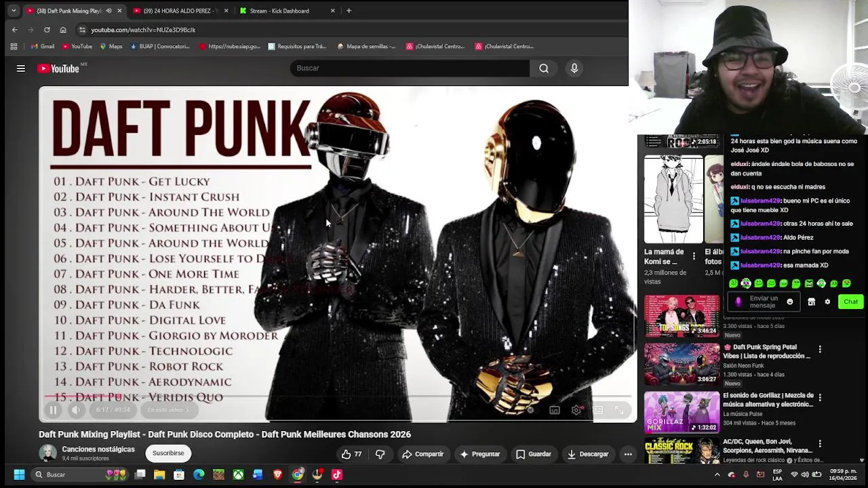Open the Canciones nostálgicas channel name
The width and height of the screenshot is (868, 488).
pos(98,449)
